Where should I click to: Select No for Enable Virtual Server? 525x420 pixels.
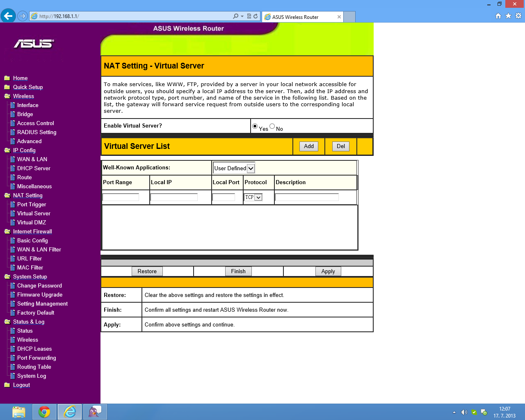pyautogui.click(x=272, y=126)
